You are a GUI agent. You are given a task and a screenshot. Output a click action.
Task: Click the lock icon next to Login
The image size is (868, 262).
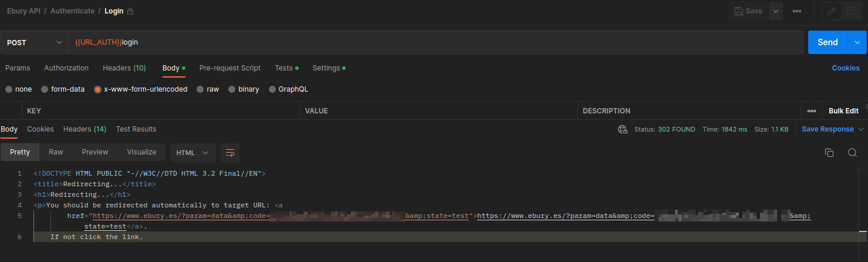pyautogui.click(x=130, y=11)
